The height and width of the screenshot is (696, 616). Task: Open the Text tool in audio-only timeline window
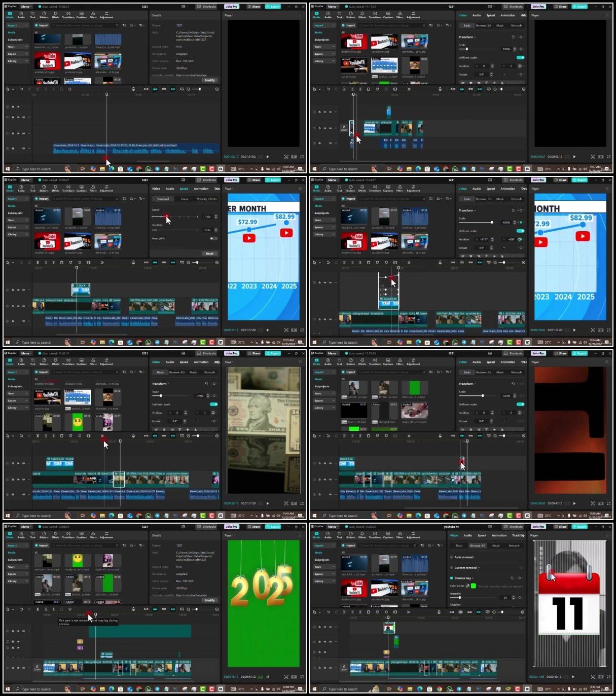32,15
